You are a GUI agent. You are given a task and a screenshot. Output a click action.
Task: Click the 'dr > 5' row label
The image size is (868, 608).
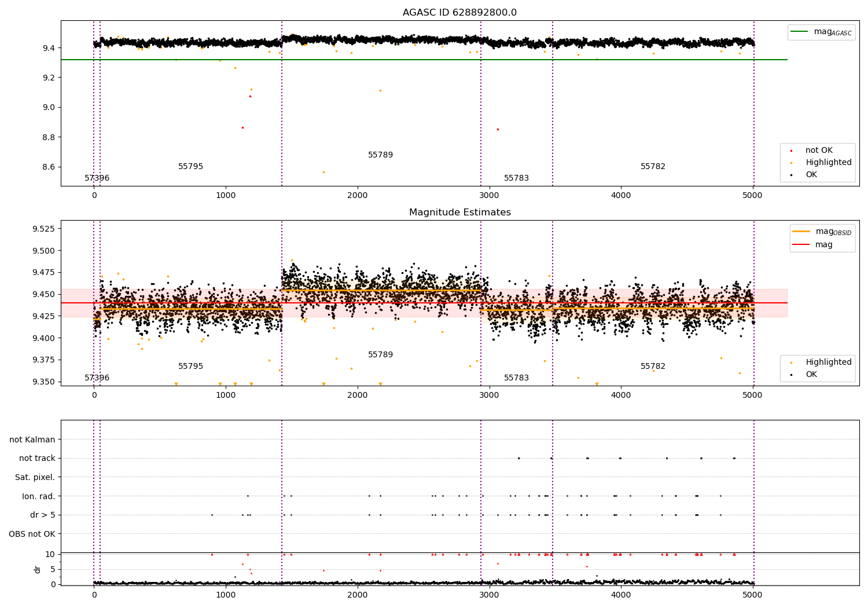pos(43,515)
